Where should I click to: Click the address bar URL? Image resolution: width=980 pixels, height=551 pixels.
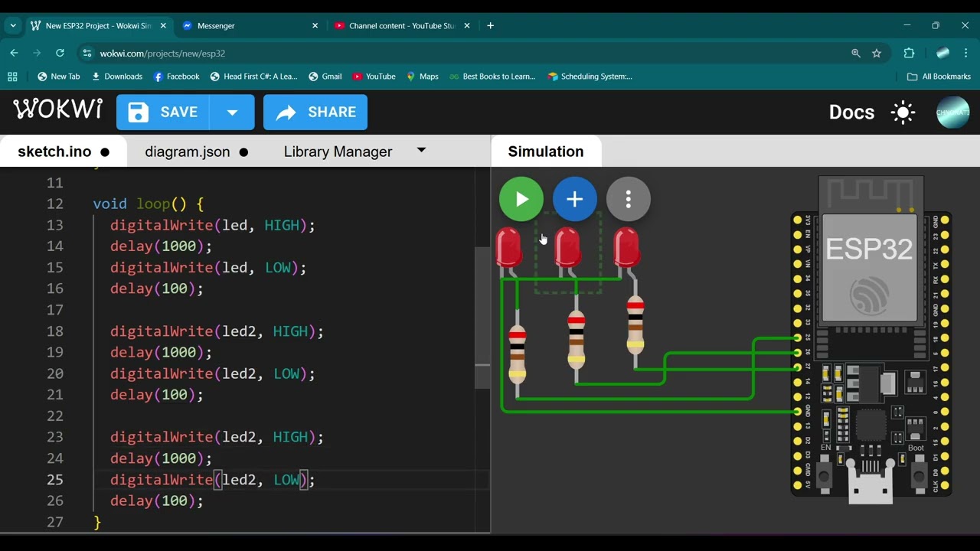[x=162, y=54]
